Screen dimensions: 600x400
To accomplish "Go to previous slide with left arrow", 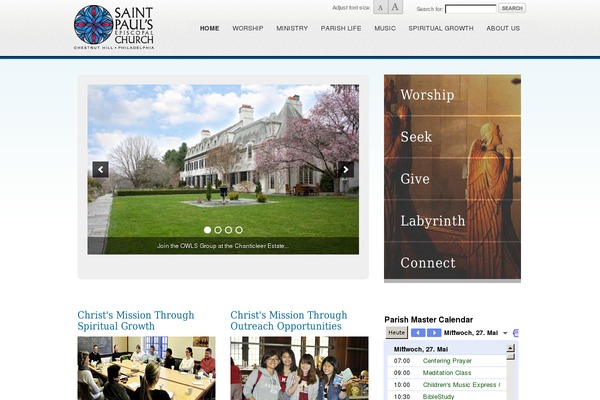I will pos(100,169).
